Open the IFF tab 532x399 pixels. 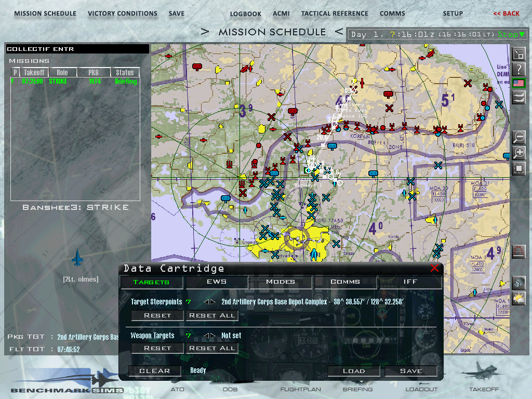(410, 282)
